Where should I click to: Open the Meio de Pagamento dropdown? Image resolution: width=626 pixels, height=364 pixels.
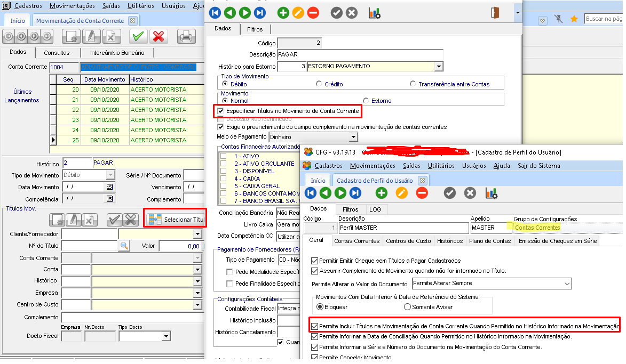tap(352, 137)
